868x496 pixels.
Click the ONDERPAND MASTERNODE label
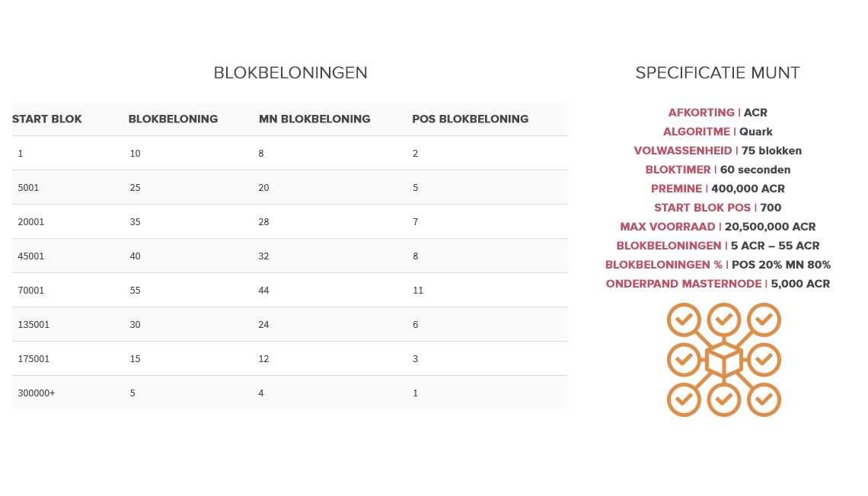684,284
